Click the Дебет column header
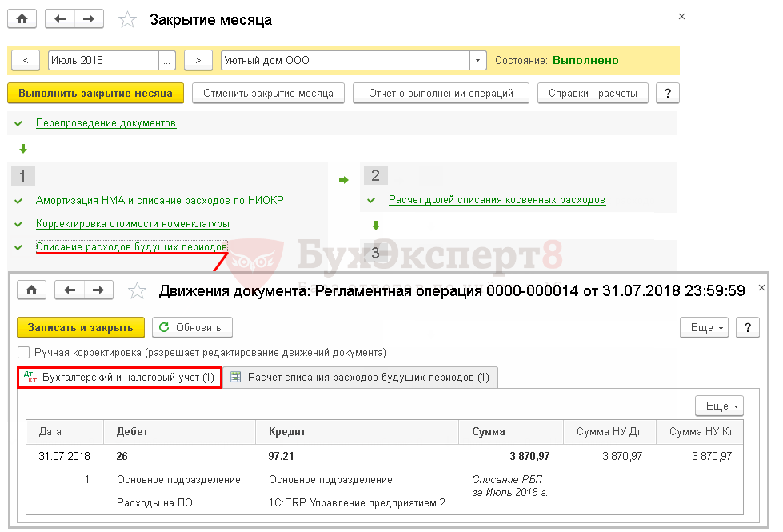The width and height of the screenshot is (783, 532). (180, 431)
